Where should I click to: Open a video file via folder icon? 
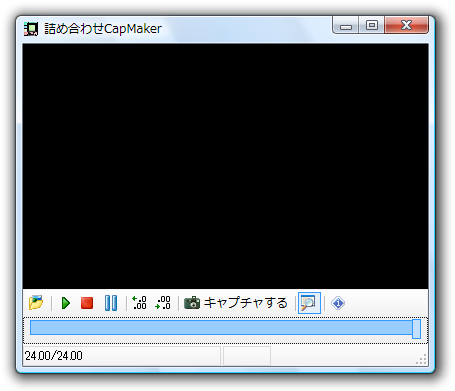tap(36, 303)
